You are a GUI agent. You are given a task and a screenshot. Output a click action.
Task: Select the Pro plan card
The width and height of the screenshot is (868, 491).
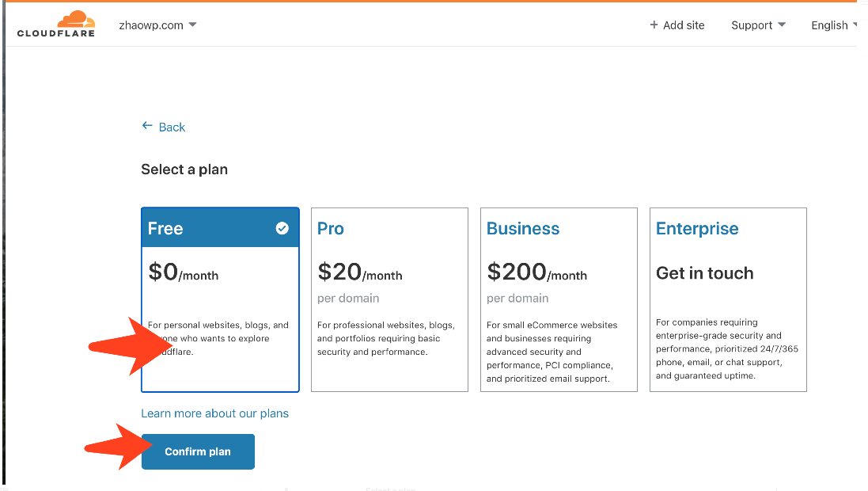point(389,299)
